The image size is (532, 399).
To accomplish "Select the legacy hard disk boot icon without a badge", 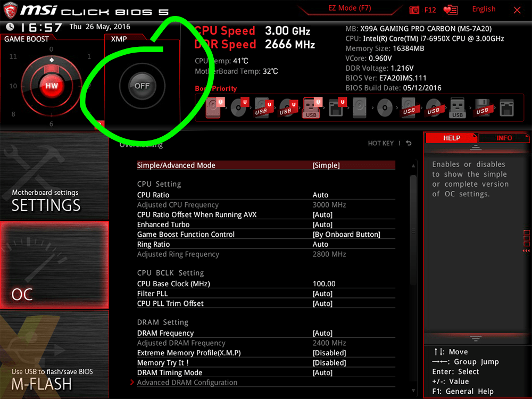I will point(360,107).
